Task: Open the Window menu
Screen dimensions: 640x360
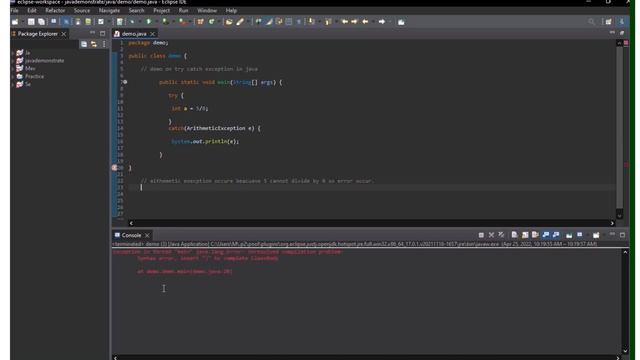Action: [x=207, y=11]
